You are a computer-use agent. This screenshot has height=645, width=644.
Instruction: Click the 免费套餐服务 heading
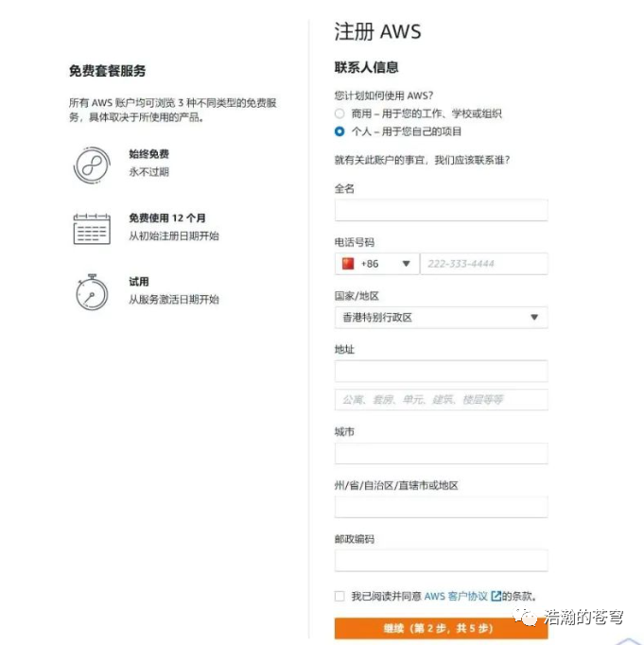[x=108, y=71]
